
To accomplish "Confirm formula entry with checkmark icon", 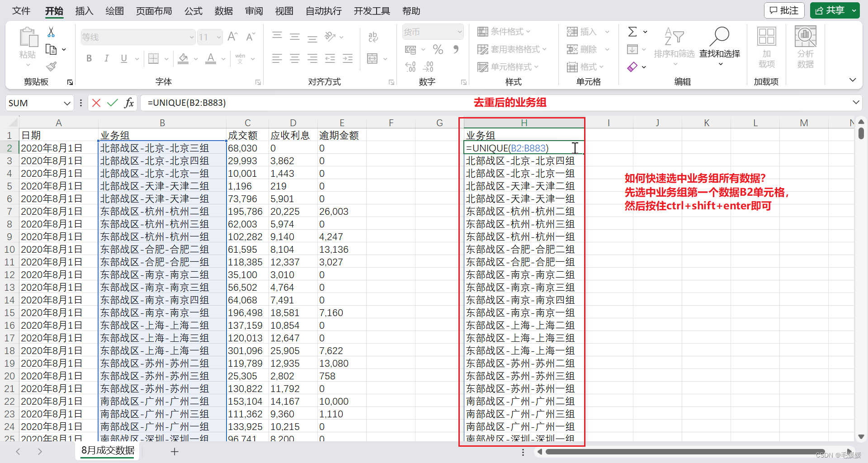I will pos(113,103).
